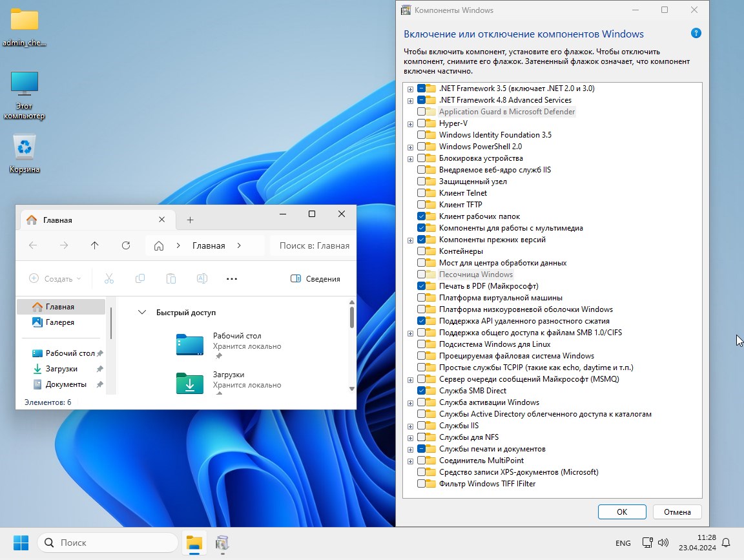
Task: Select the Главная tab in Explorer
Action: click(90, 220)
